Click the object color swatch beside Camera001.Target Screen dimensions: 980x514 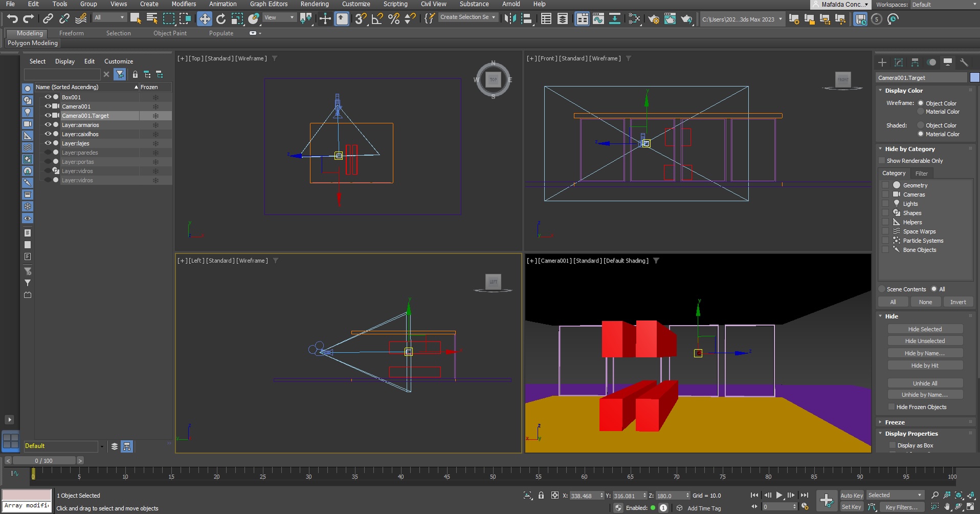click(974, 78)
